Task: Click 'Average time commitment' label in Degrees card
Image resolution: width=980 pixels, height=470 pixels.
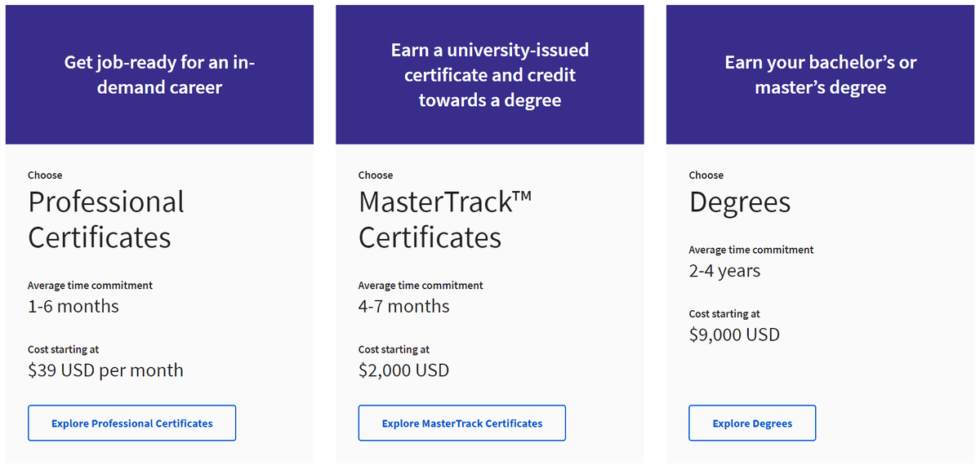Action: point(751,250)
